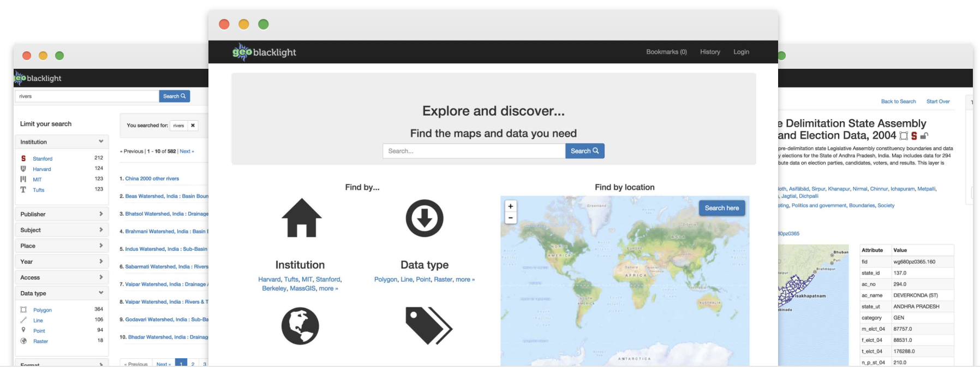Open the Stanford institution facet link

(43, 159)
